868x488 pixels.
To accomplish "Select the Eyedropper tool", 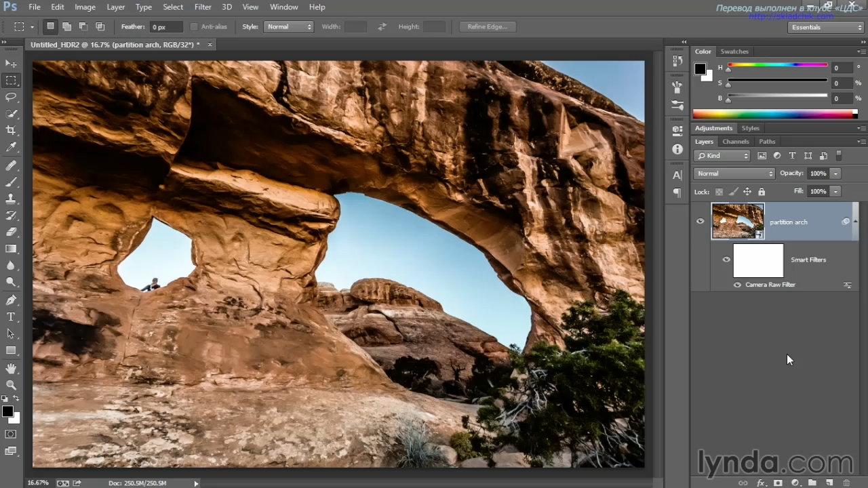I will click(x=11, y=147).
